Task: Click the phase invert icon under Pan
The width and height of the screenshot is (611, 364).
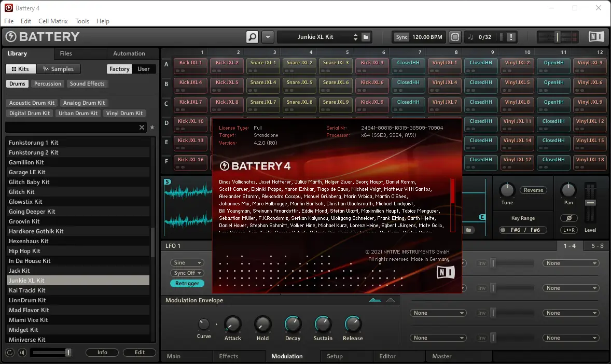Action: (x=569, y=218)
